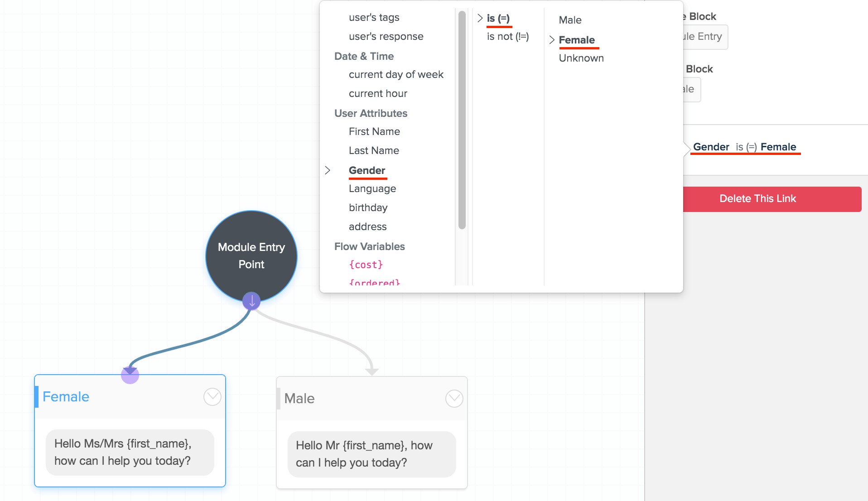Click the Hello Mr message bubble
Viewport: 868px width, 501px height.
click(371, 454)
